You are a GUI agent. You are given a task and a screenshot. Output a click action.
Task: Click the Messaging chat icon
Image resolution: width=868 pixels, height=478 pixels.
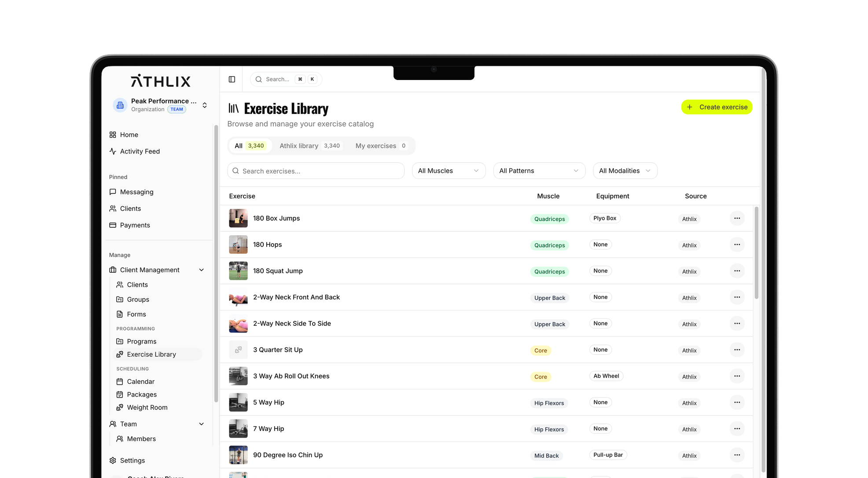(113, 192)
